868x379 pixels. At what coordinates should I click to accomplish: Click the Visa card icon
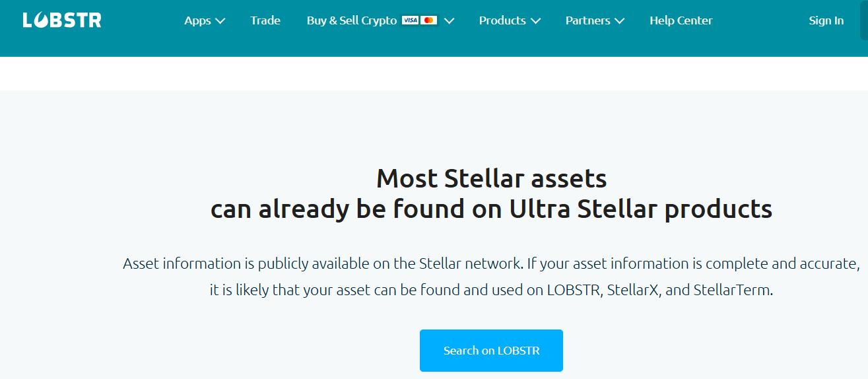410,20
